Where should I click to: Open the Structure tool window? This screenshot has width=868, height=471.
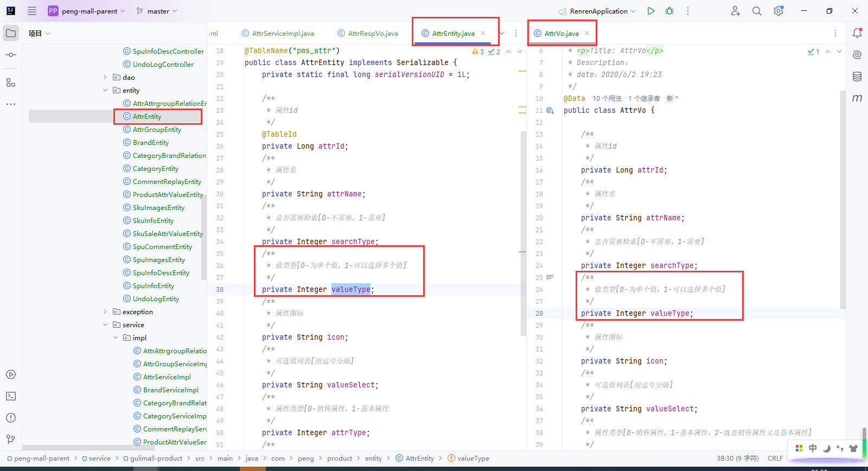point(11,82)
